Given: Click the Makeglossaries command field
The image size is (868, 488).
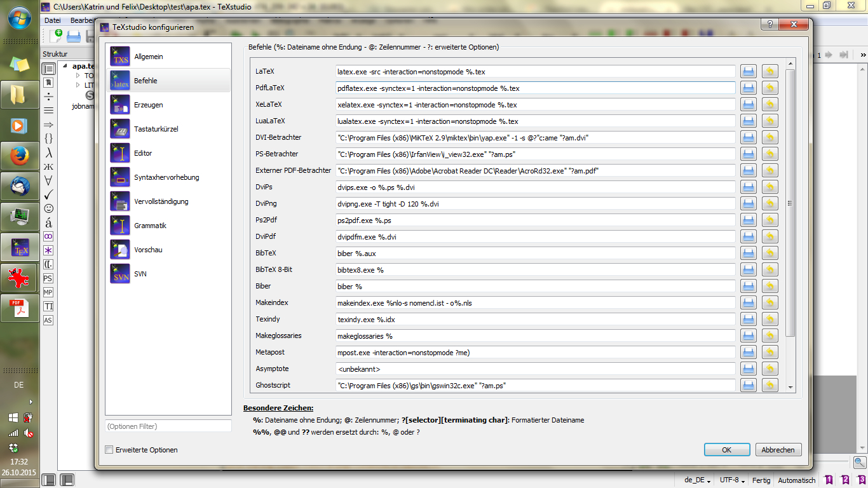Looking at the screenshot, I should 536,336.
